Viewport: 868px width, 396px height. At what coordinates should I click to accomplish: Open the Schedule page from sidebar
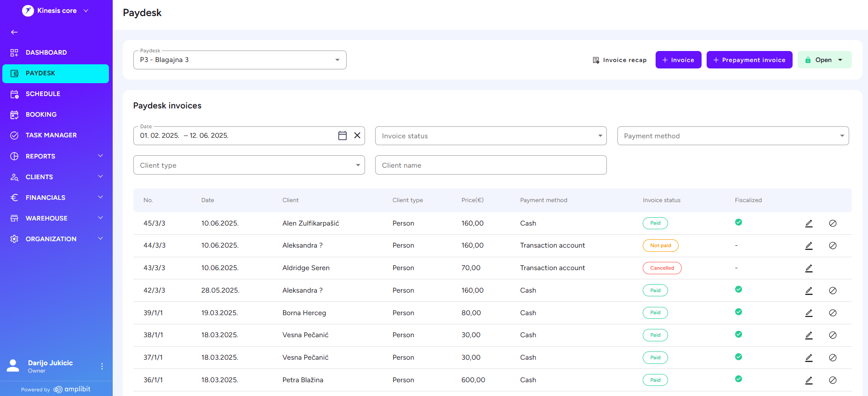pos(43,94)
